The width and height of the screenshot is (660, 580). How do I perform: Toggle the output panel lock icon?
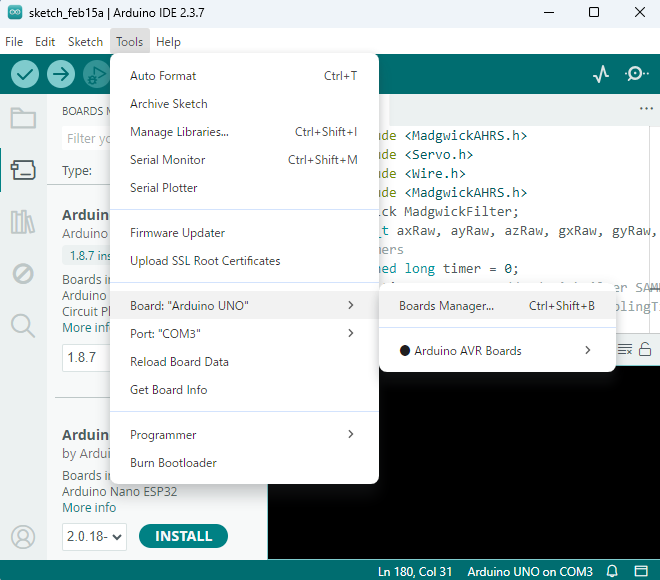point(645,349)
